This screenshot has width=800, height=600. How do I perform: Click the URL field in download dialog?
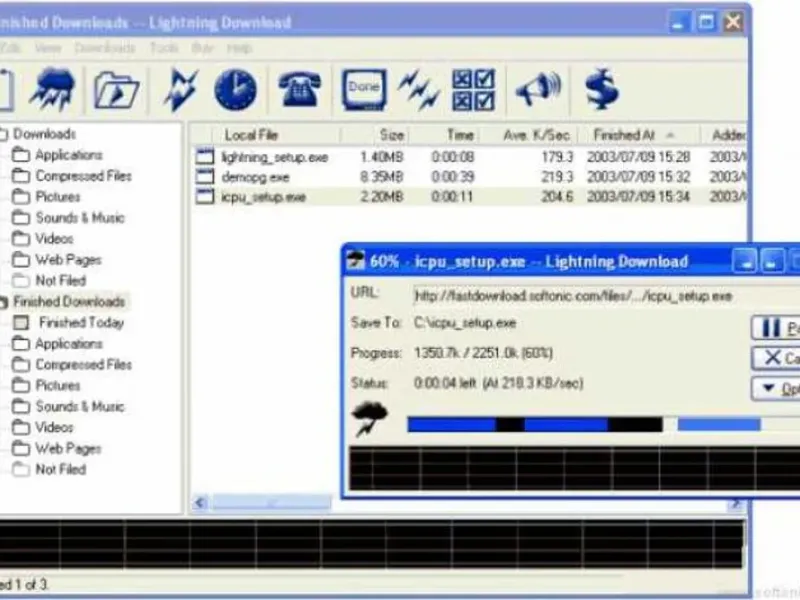pyautogui.click(x=606, y=296)
